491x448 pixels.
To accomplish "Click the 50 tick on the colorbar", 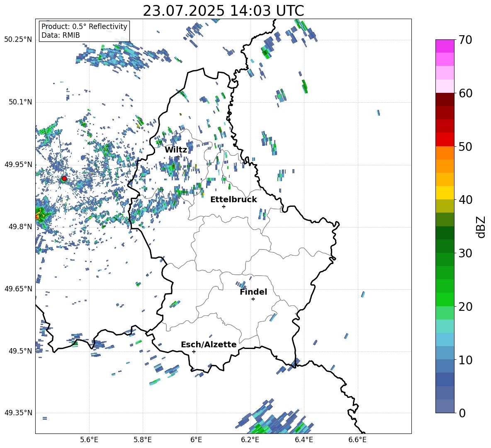I will (x=465, y=146).
